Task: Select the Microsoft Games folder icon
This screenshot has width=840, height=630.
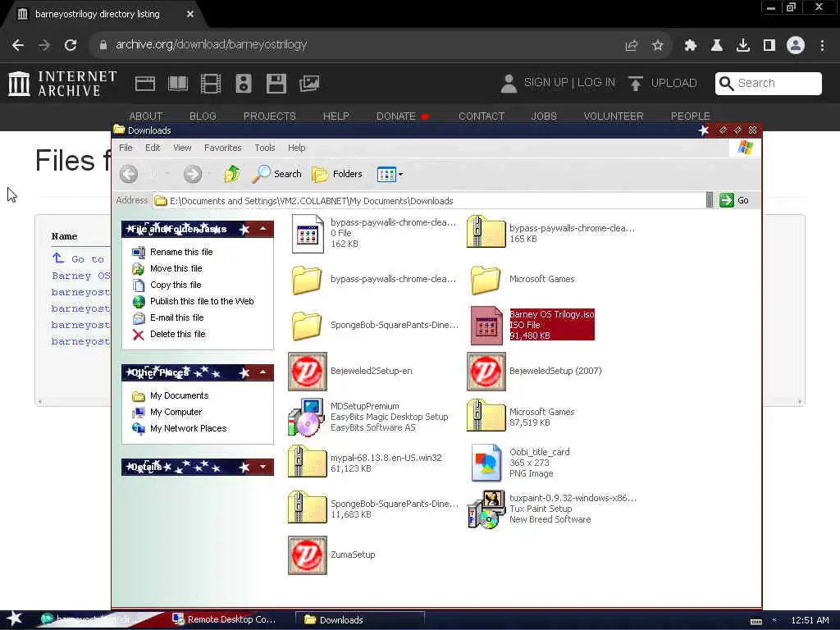Action: pyautogui.click(x=486, y=281)
